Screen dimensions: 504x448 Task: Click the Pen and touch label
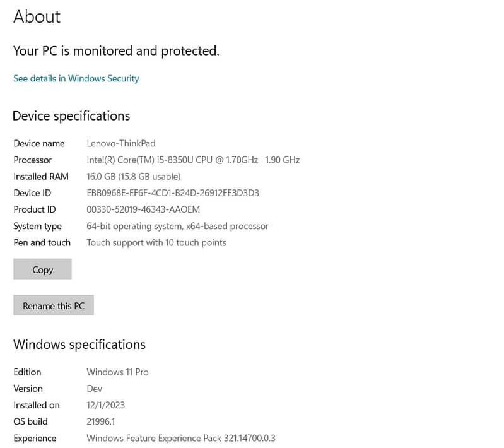pos(42,242)
